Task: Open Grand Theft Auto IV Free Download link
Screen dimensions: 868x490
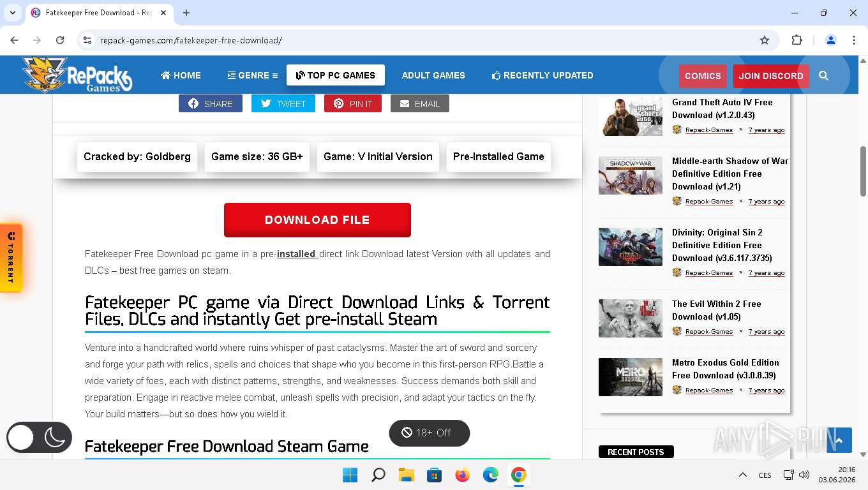Action: coord(722,108)
